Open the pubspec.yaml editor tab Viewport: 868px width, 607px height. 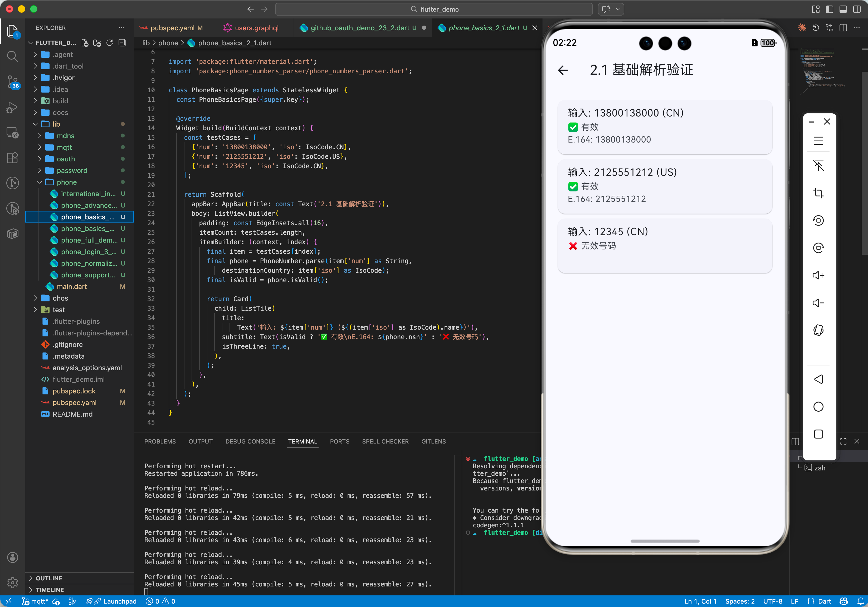click(172, 28)
